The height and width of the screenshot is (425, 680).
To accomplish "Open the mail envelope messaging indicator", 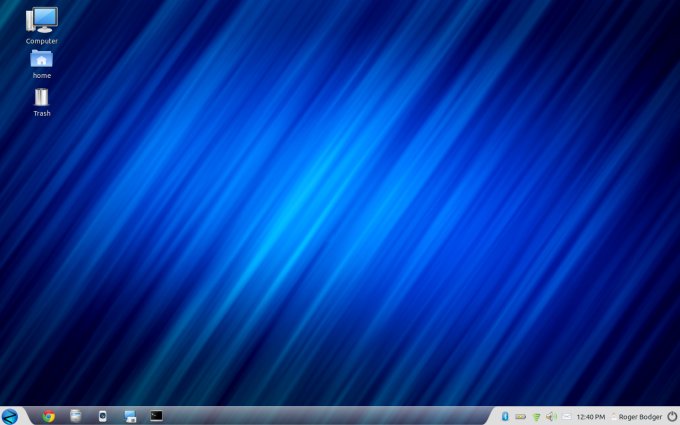I will (567, 417).
